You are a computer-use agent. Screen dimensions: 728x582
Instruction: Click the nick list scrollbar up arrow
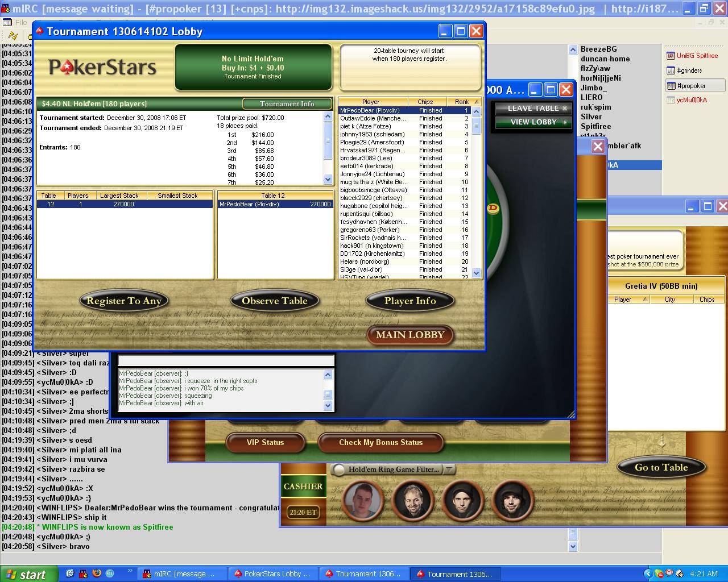[x=573, y=50]
